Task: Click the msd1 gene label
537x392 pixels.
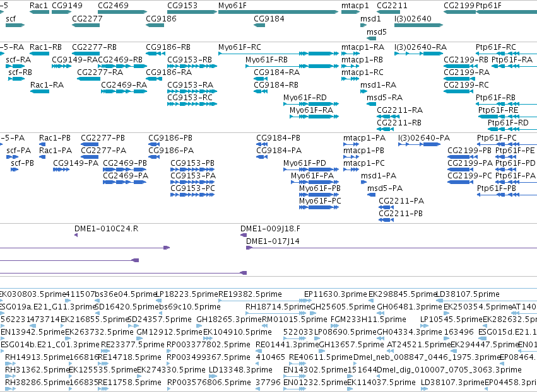Action: tap(370, 18)
